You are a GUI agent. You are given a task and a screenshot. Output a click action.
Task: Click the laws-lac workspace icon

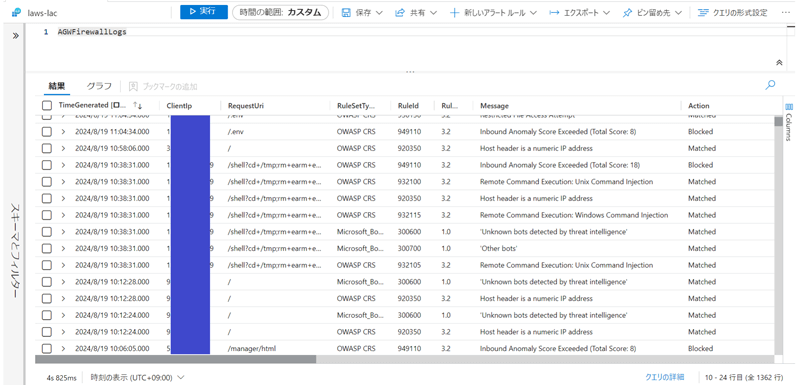coord(16,12)
